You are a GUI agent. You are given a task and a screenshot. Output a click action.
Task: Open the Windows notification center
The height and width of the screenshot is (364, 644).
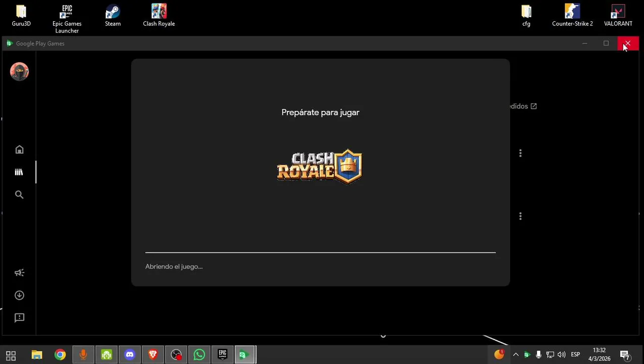[x=625, y=355]
